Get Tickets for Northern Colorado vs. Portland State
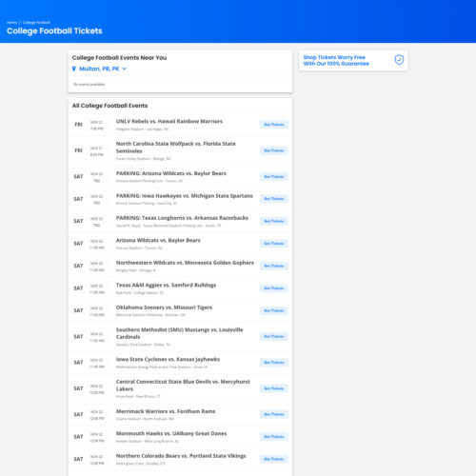This screenshot has height=476, width=476. click(274, 459)
